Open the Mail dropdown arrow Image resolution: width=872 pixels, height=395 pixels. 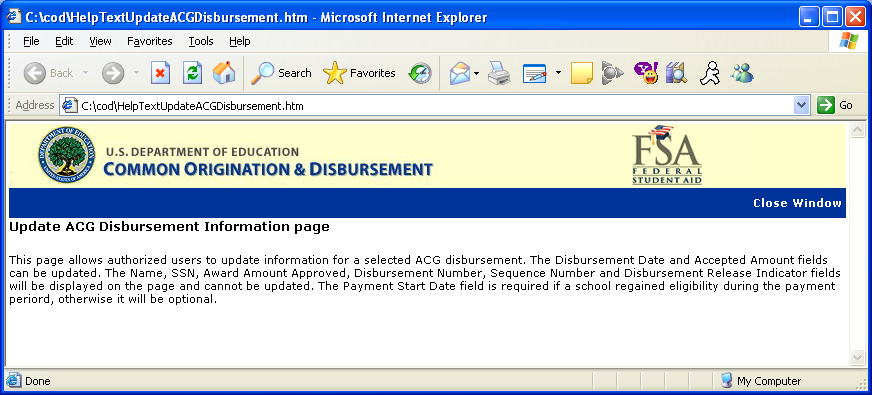477,73
